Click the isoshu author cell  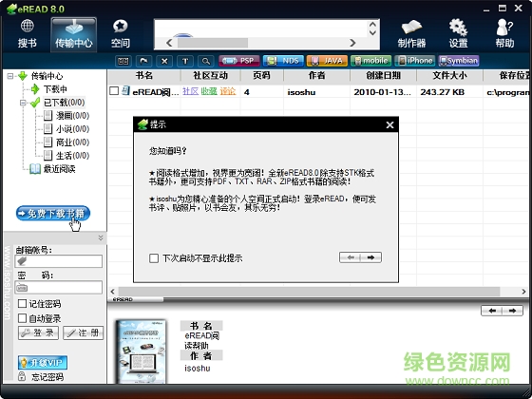[x=301, y=92]
